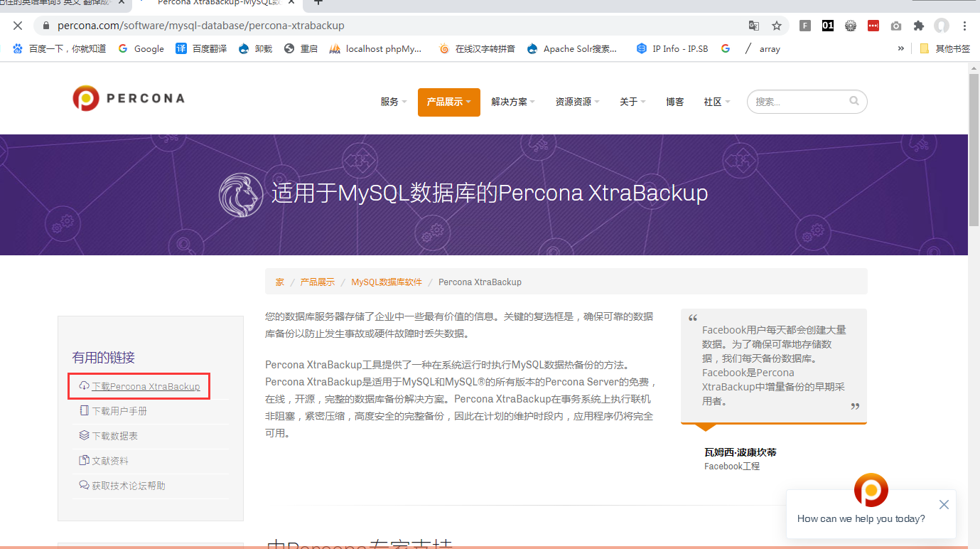Click the "How can we help you today?" chat message

pos(861,518)
